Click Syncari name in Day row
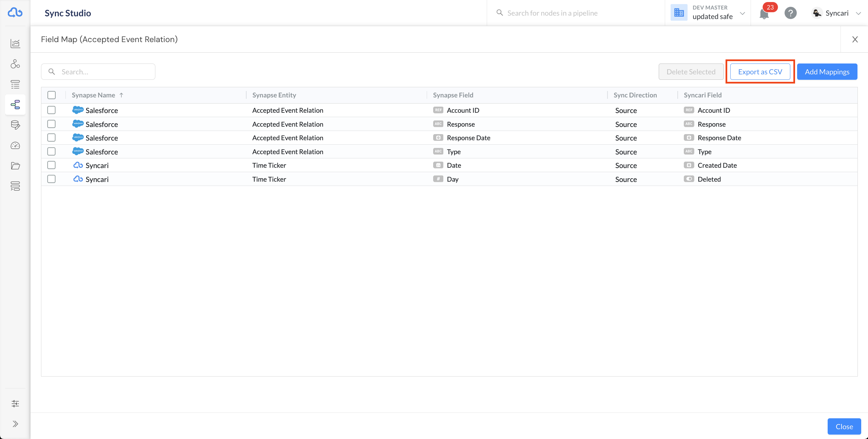 point(97,179)
